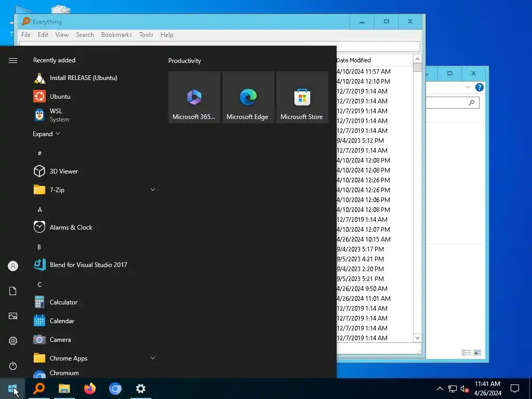Click the network tray icon

pos(453,389)
